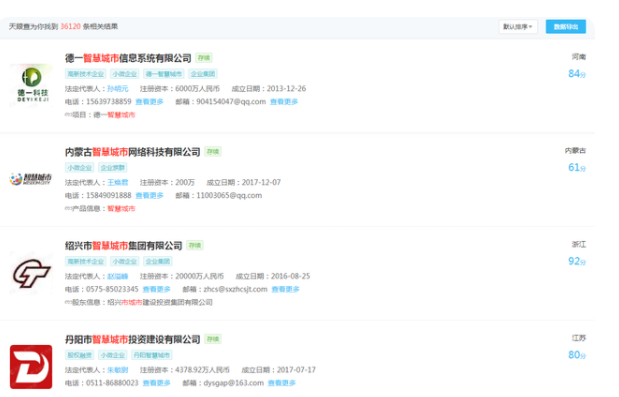Click the 企业集团 tag under 绍兴市智慧城市集团
619x397 pixels.
tap(158, 261)
